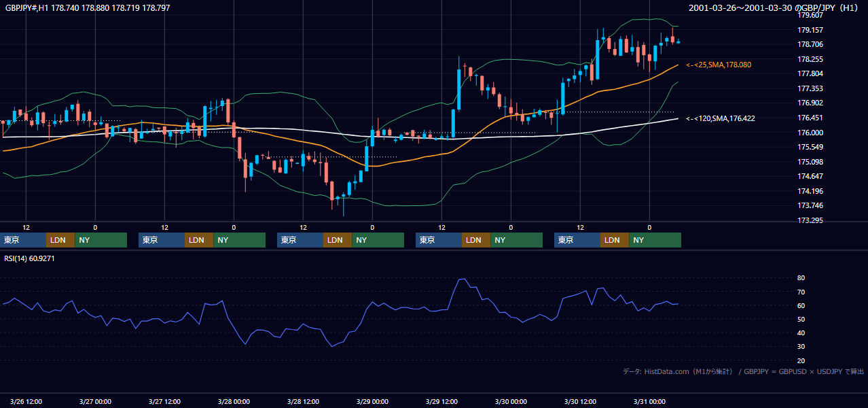Viewport: 868px width, 408px height.
Task: Click the 3/31 00:00 time label
Action: [649, 402]
